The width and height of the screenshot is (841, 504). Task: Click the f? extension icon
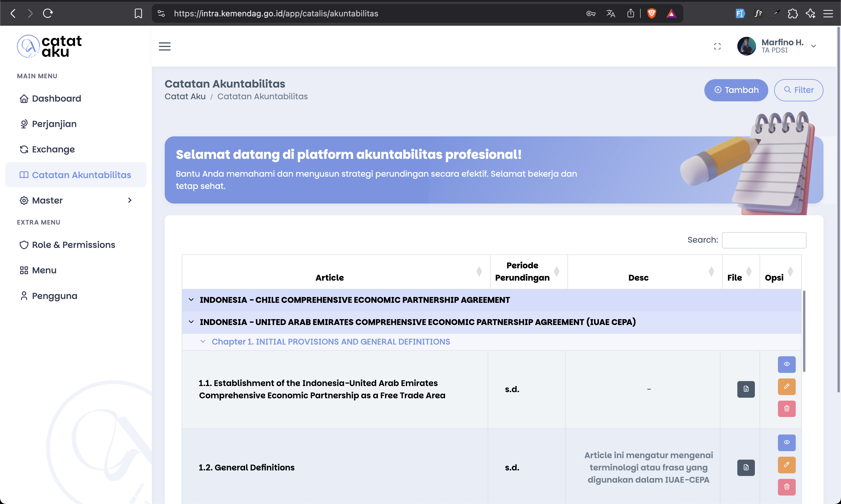(x=758, y=13)
